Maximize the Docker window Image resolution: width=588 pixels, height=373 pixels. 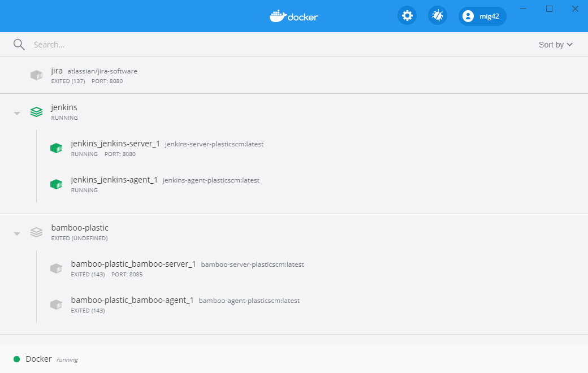click(550, 8)
